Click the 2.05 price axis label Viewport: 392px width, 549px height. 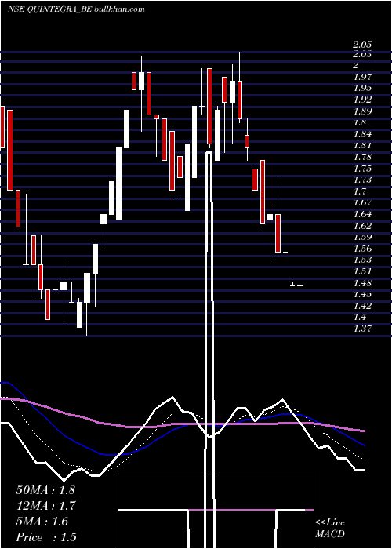[362, 45]
